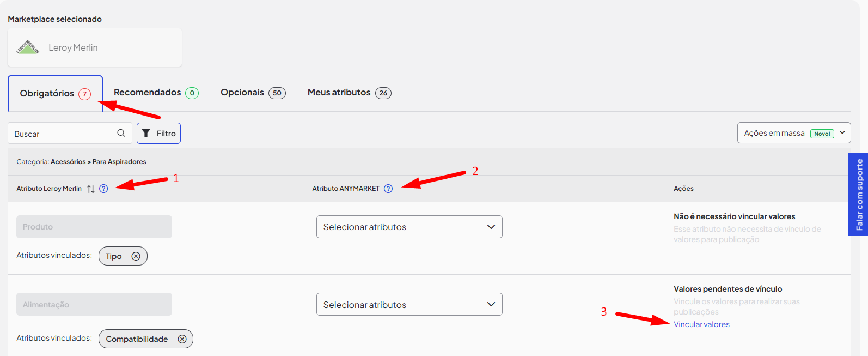Expand Selecionar atributos dropdown for Alimentação
Viewport: 868px width, 356px height.
pyautogui.click(x=409, y=305)
